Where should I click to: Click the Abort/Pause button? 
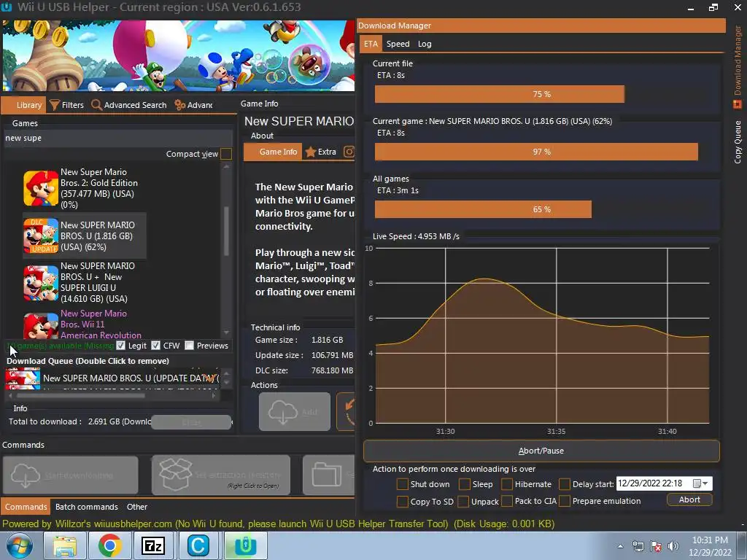[x=541, y=451]
